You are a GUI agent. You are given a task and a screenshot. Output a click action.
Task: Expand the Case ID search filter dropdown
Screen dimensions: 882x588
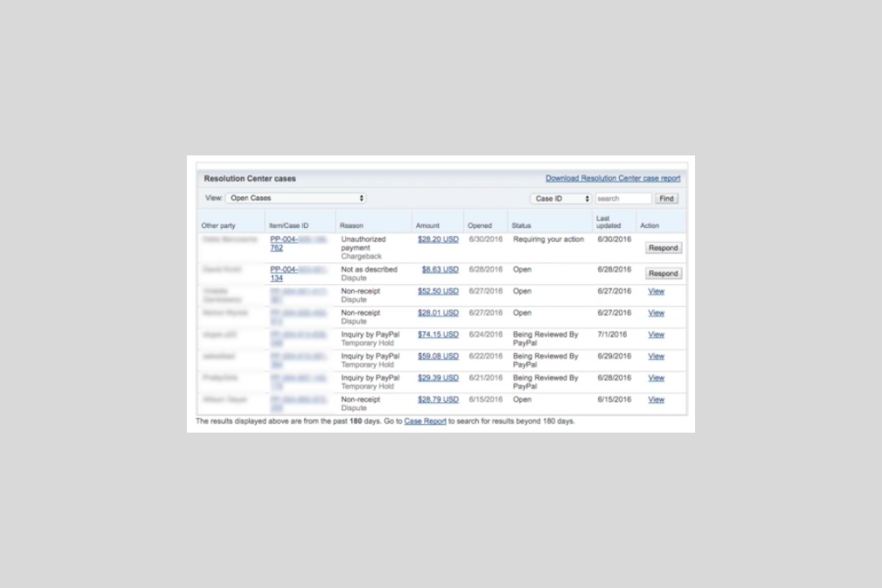tap(560, 198)
